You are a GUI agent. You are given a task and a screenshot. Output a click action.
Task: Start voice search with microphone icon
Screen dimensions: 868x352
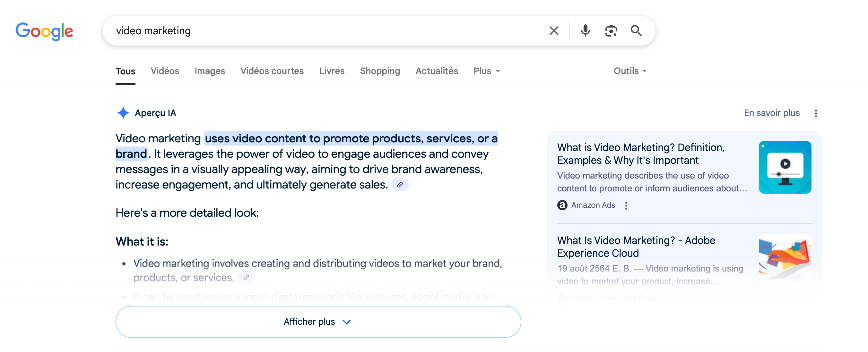click(x=585, y=31)
